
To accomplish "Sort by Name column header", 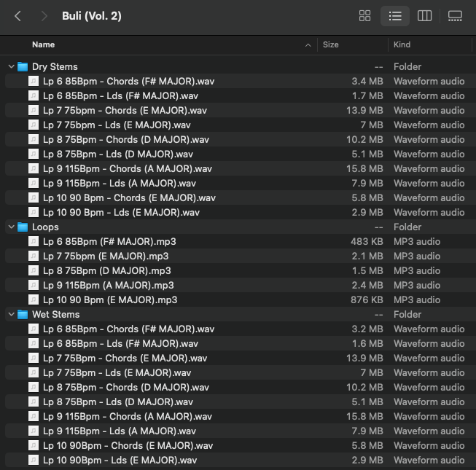I will point(44,44).
